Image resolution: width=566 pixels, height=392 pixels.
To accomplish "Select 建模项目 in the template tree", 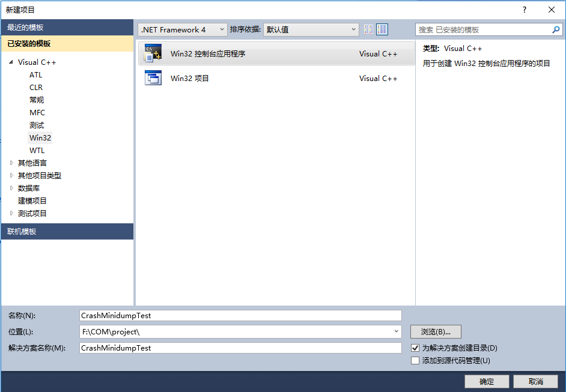I will tap(32, 201).
